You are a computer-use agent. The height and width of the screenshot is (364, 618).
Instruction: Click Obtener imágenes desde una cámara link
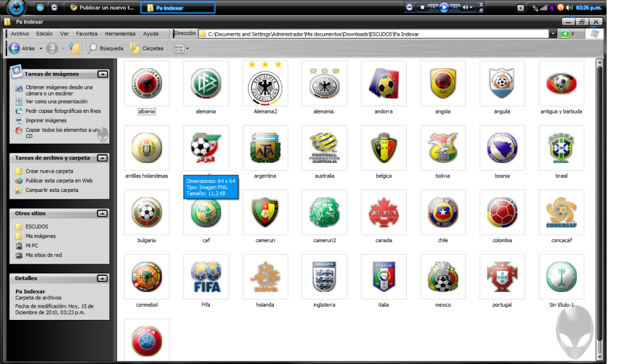click(x=59, y=91)
